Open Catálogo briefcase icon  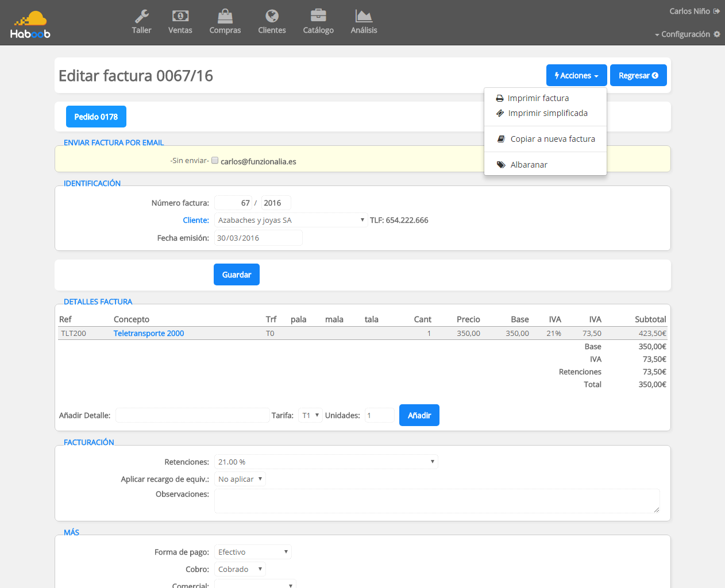tap(318, 16)
